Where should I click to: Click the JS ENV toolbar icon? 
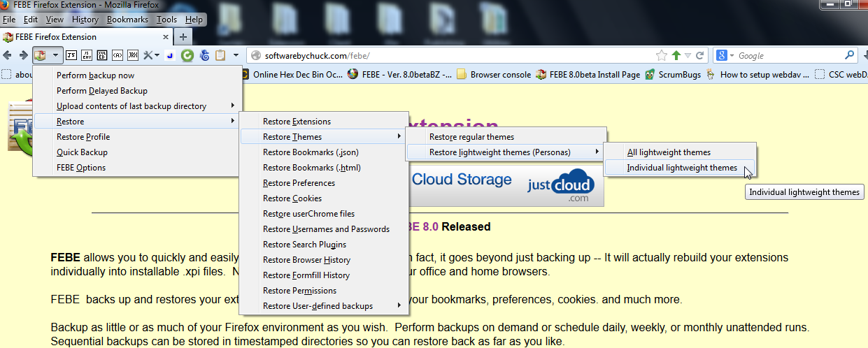tap(86, 55)
